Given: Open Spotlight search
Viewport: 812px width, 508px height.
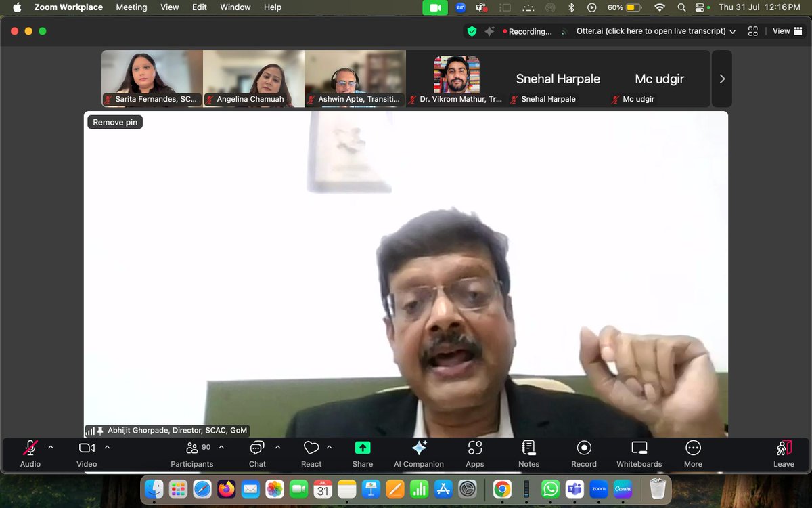Looking at the screenshot, I should coord(681,7).
